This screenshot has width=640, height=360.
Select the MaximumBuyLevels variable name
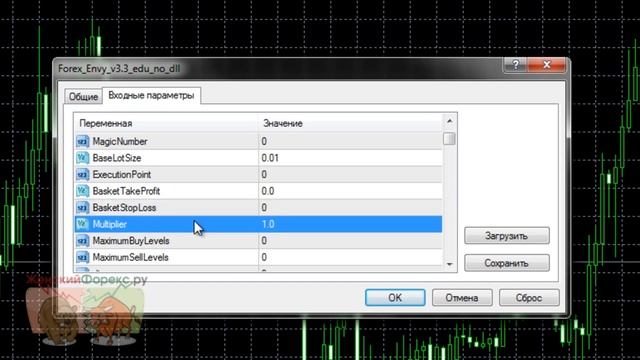click(131, 241)
